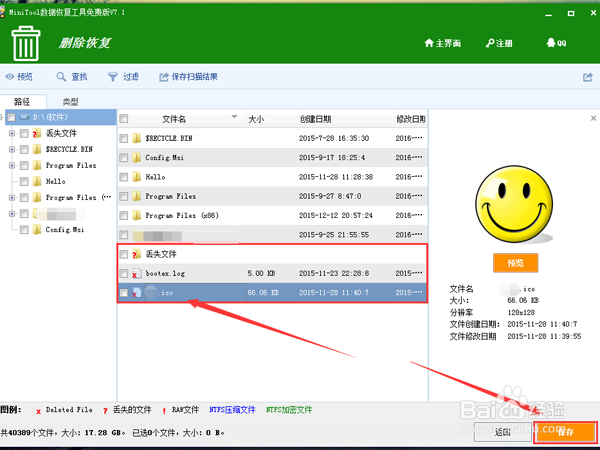Screen dimensions: 600x450
Task: Check the 丢失文件 tree checkbox
Action: (x=24, y=133)
